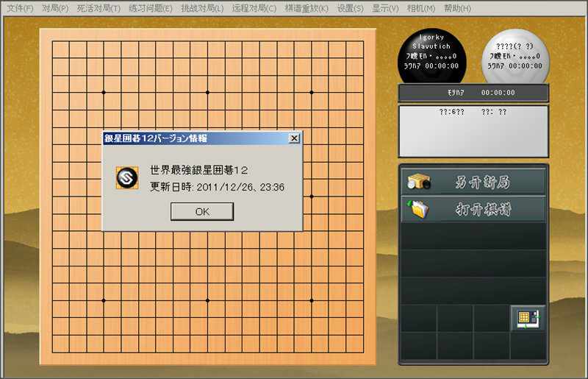Open the 挑战对局(L) menu

point(202,8)
